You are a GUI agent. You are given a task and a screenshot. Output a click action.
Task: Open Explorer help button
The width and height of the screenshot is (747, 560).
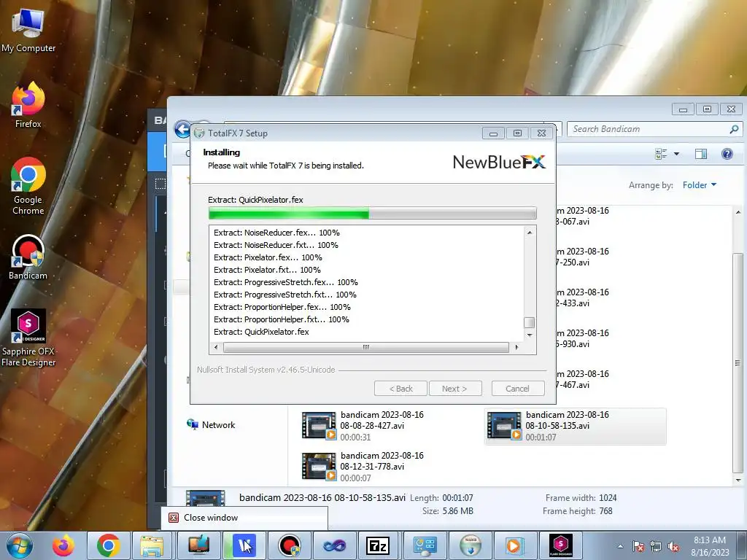pos(727,154)
